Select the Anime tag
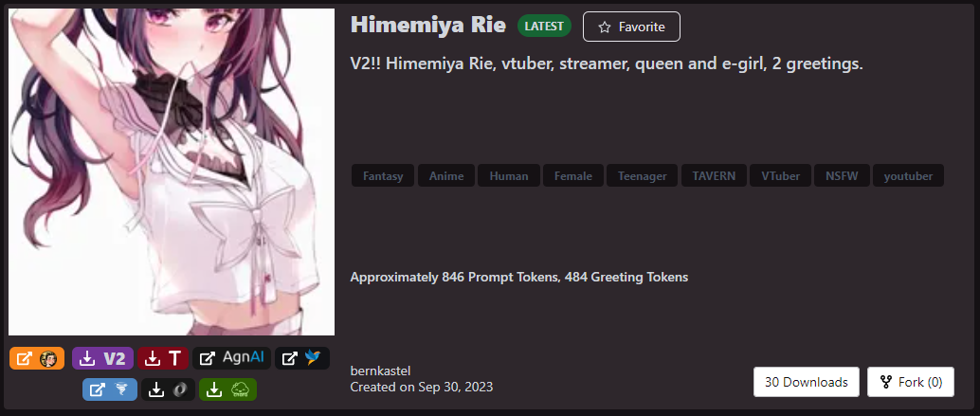The height and width of the screenshot is (416, 980). click(446, 176)
